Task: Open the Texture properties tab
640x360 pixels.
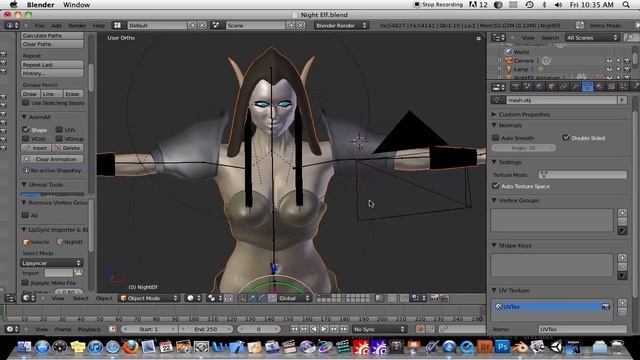Action: 612,87
